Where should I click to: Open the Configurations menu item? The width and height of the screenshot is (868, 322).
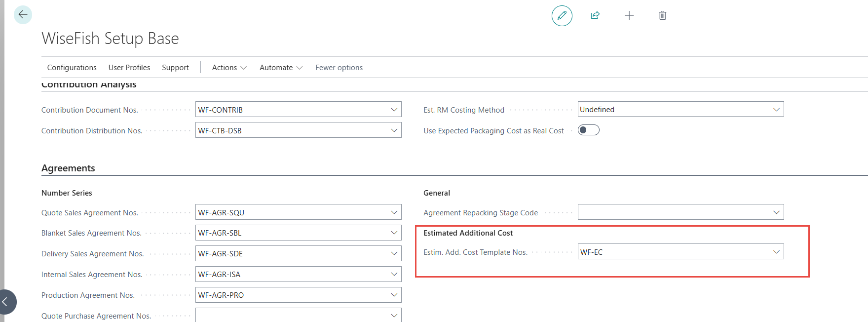(x=72, y=68)
